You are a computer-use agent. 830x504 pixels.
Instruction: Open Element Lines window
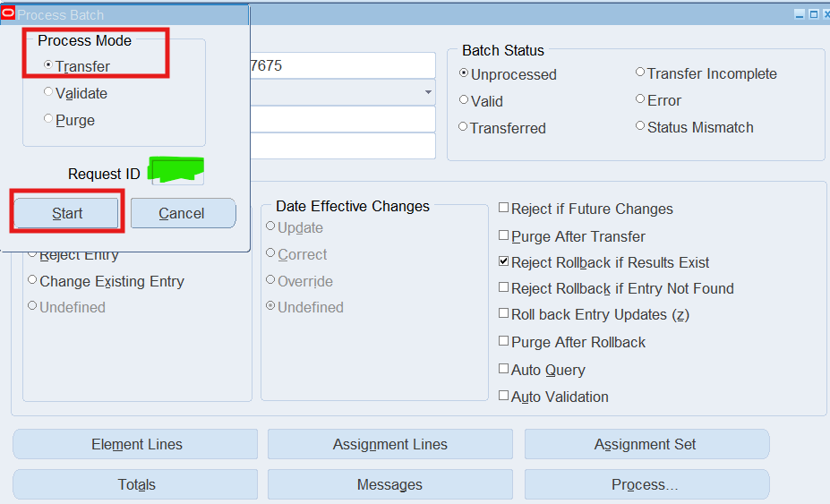[136, 444]
